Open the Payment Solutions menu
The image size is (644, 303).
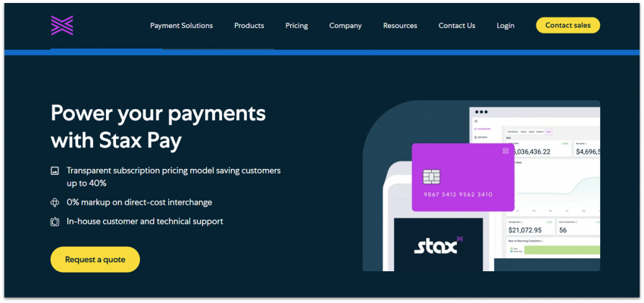182,26
